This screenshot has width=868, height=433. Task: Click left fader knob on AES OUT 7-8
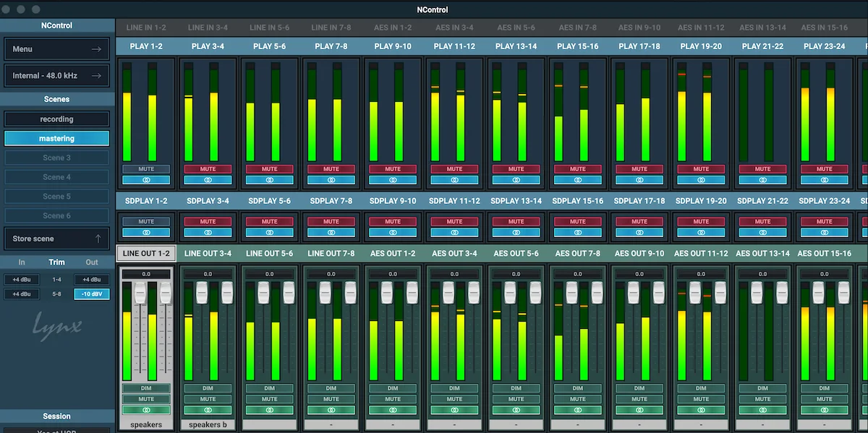point(571,292)
